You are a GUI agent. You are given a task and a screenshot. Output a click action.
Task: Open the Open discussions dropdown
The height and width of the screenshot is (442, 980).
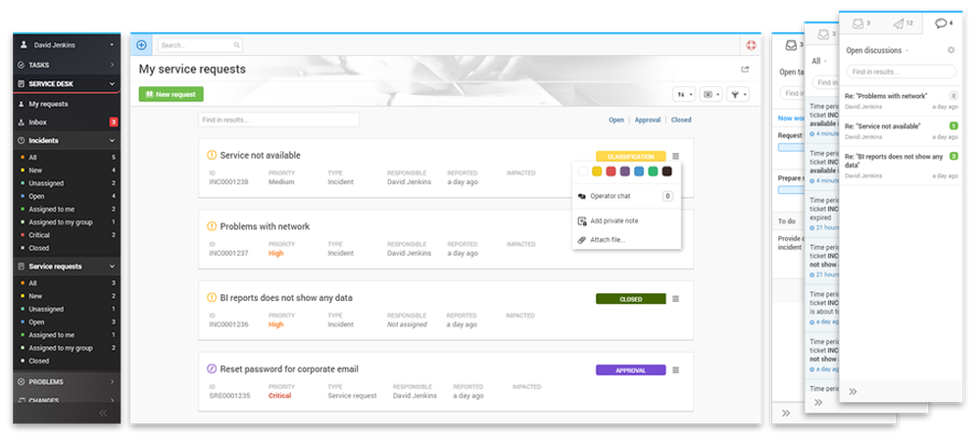click(x=877, y=50)
